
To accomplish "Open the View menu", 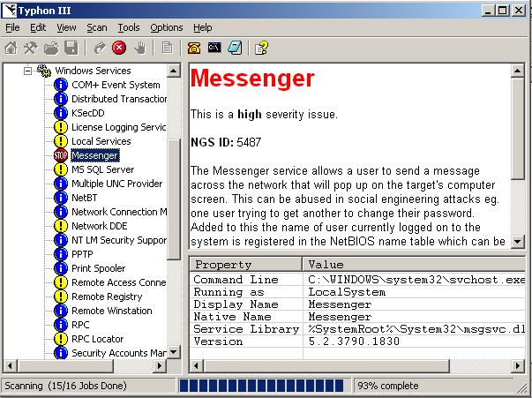I will pyautogui.click(x=66, y=27).
